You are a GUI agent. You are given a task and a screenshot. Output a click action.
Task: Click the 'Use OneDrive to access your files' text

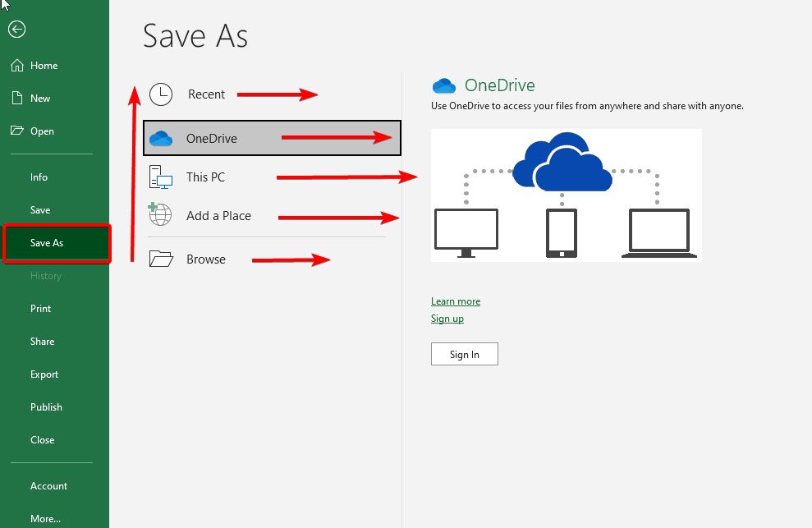tap(587, 106)
